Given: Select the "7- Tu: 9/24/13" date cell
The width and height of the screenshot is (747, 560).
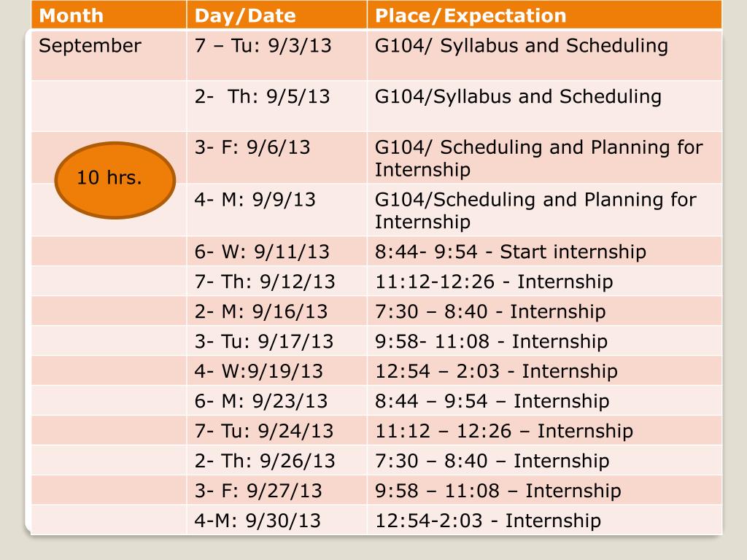Looking at the screenshot, I should pos(264,432).
